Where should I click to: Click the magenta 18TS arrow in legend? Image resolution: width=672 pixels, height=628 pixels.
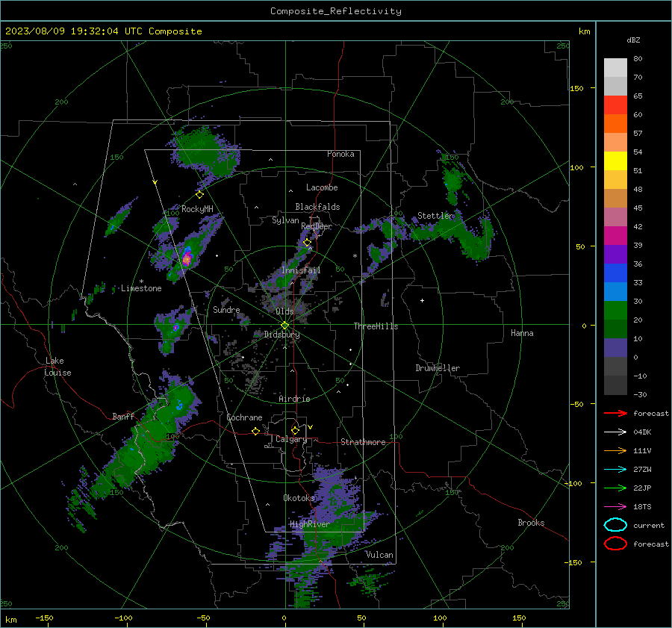(x=615, y=506)
